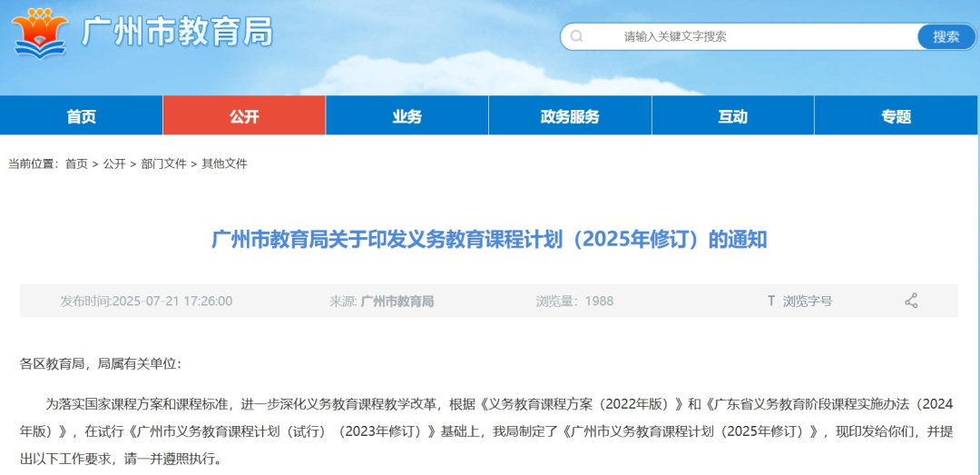Select the 公开 navigation tab

[244, 115]
